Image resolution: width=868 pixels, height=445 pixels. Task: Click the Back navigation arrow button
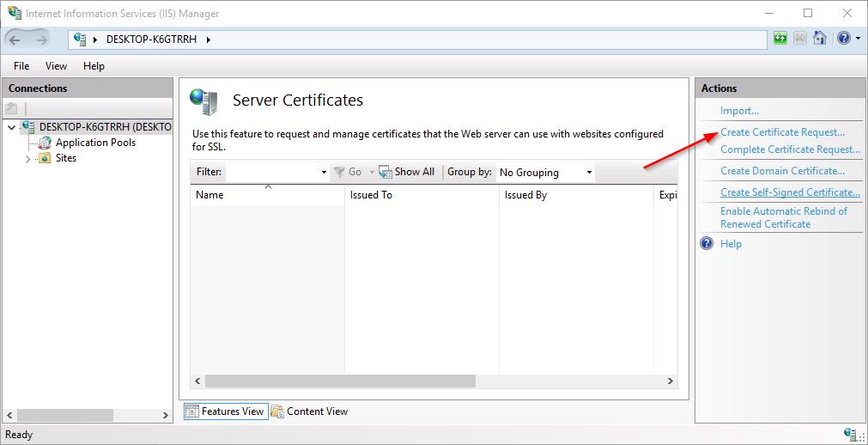[17, 40]
